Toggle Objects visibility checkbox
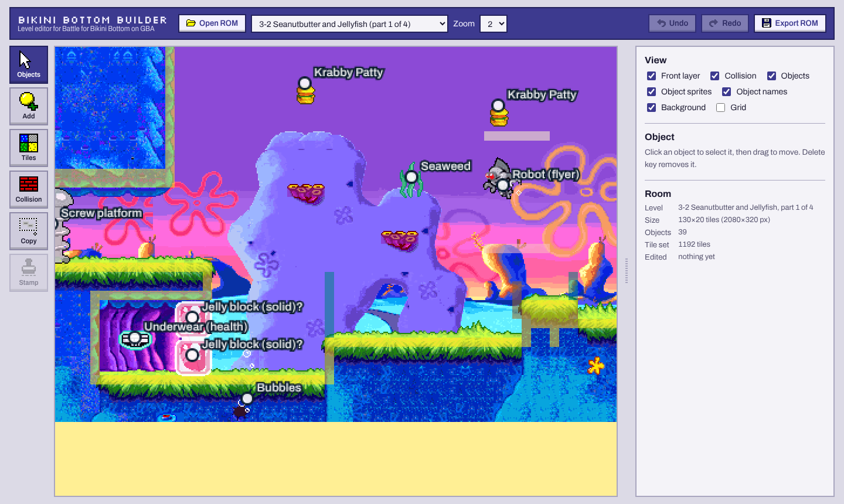Viewport: 844px width, 504px height. click(x=771, y=76)
